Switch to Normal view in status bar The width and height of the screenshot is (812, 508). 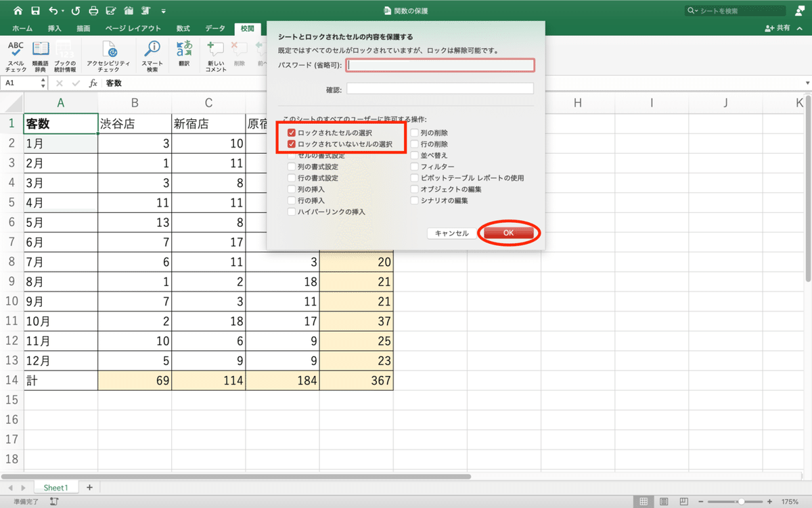click(x=644, y=502)
